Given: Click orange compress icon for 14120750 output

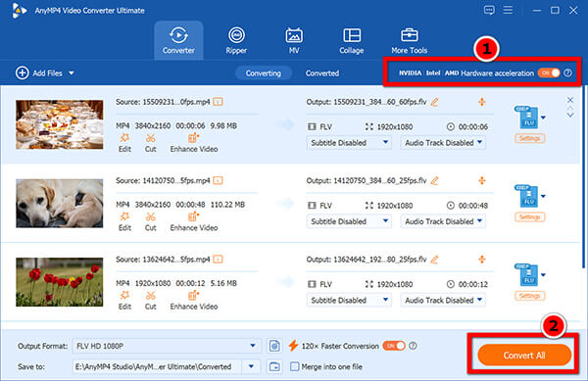Looking at the screenshot, I should [x=482, y=180].
